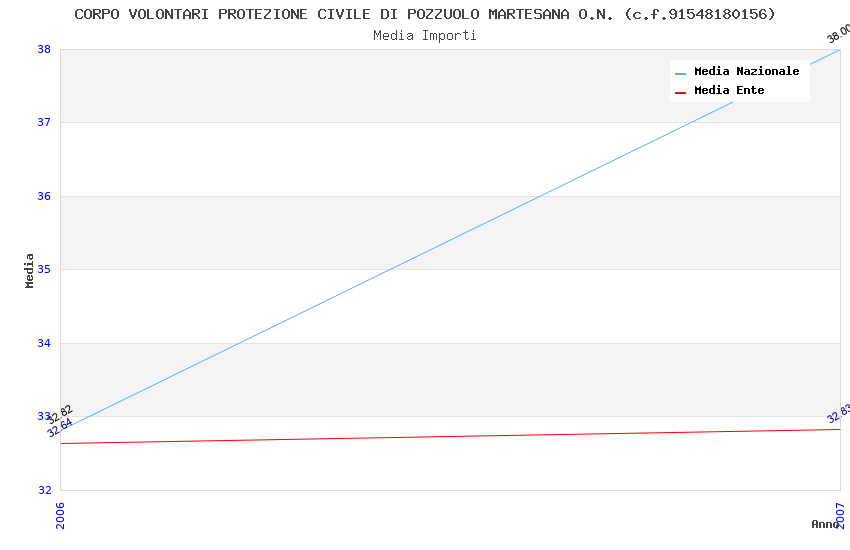Image resolution: width=850 pixels, height=550 pixels.
Task: Click the 32 y-axis tick label
Action: click(44, 490)
